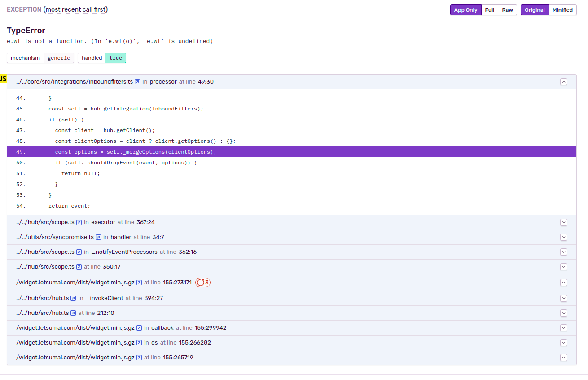Screen dimensions: 588x380
Task: Click the handled true tag
Action: [x=102, y=58]
